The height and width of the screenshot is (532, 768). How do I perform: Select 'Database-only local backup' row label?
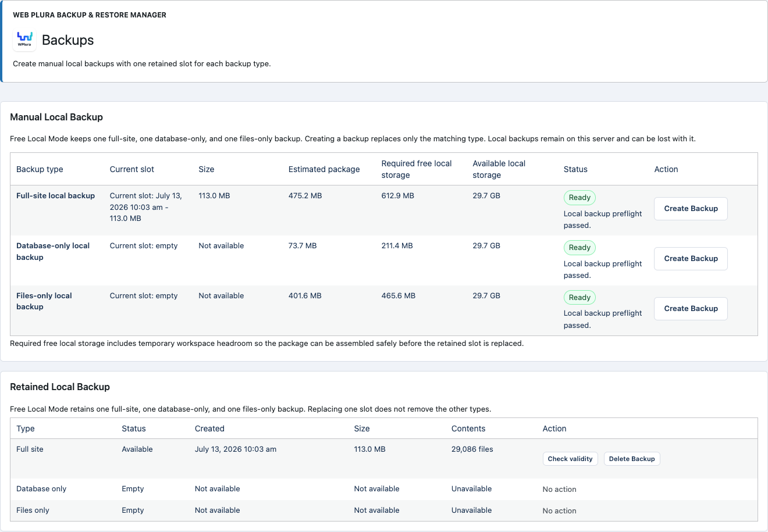coord(53,251)
